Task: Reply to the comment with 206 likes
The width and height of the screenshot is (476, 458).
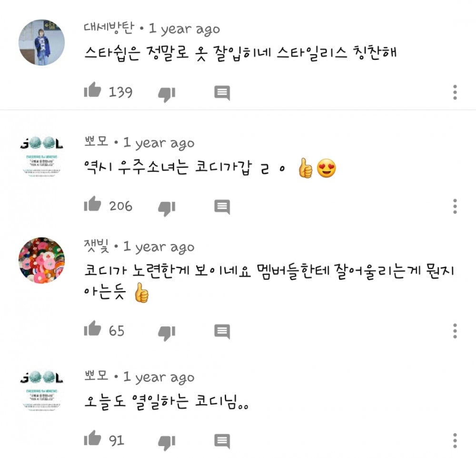Action: point(222,207)
